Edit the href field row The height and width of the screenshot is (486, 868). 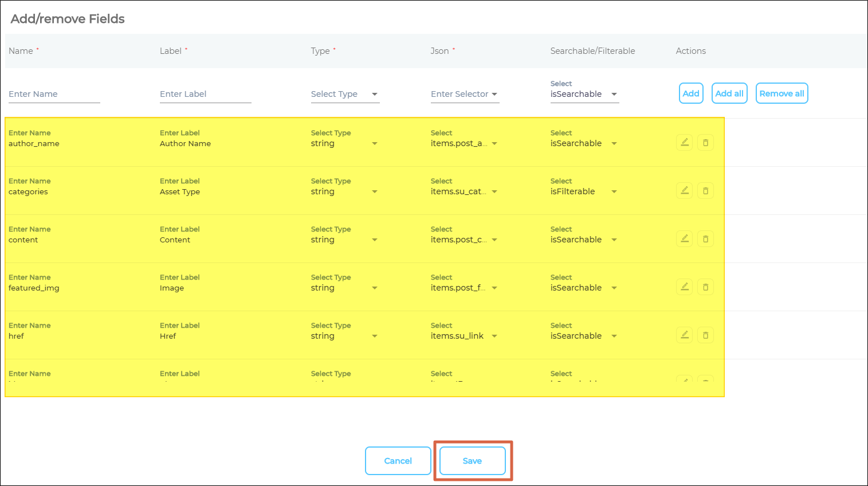684,335
